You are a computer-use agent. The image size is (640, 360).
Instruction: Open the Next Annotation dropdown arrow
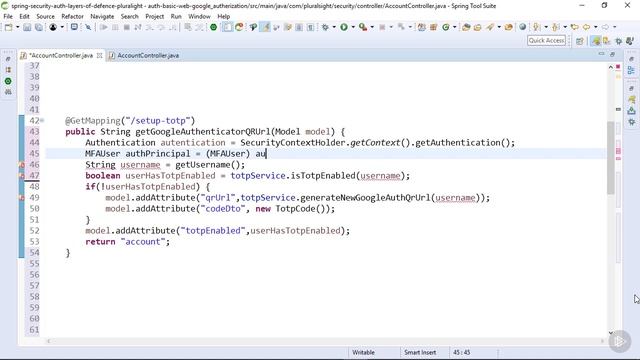[x=546, y=27]
